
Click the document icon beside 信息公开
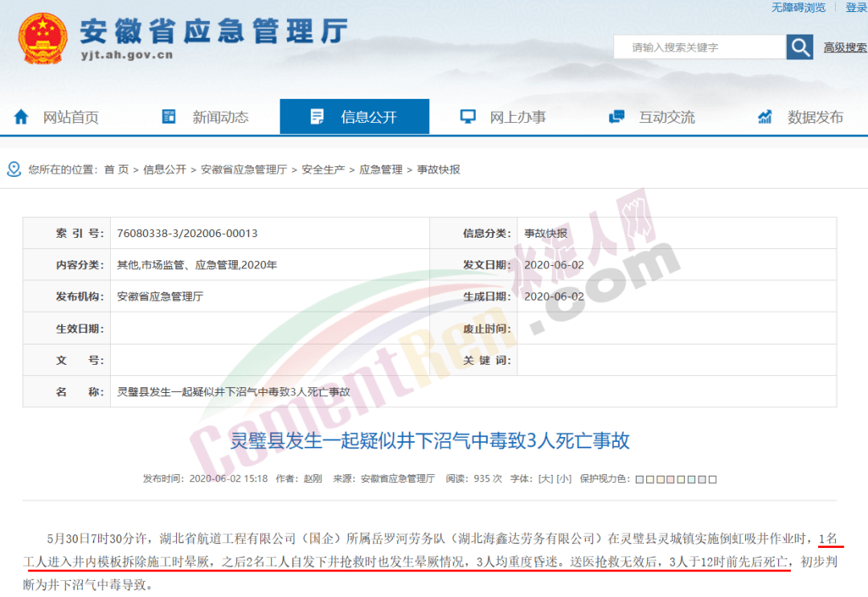[317, 117]
